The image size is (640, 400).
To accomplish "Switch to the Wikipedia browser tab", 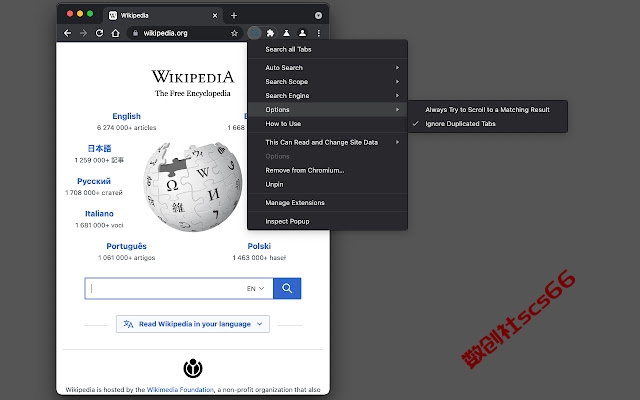I will coord(163,16).
